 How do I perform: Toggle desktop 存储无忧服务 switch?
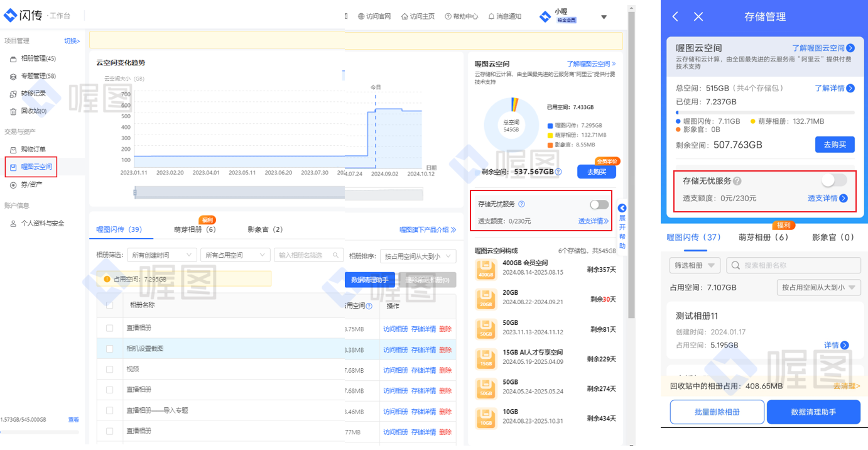point(599,205)
